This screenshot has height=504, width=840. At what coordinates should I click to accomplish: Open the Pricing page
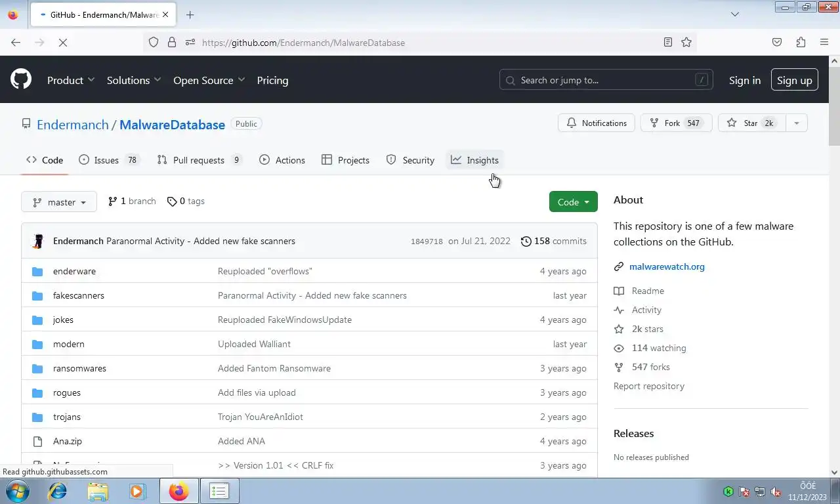272,80
